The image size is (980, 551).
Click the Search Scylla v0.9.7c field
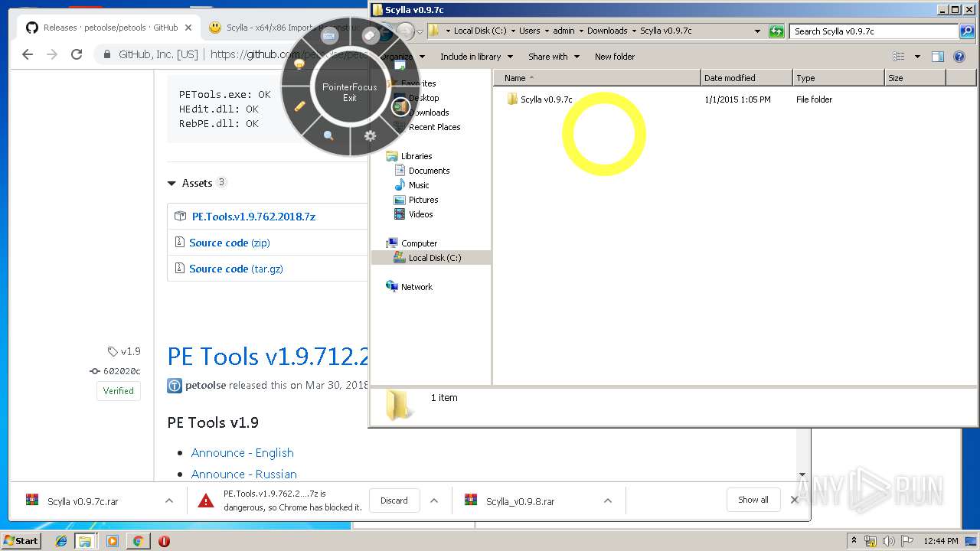point(874,31)
